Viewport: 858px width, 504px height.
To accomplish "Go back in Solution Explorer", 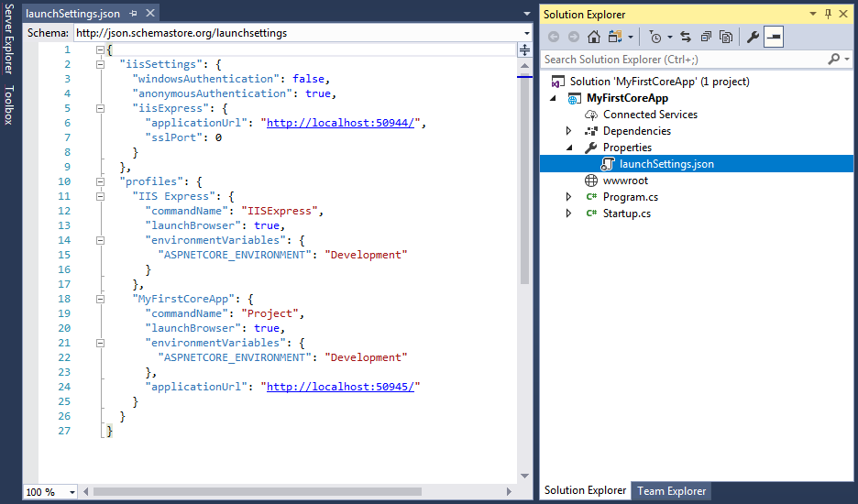I will 554,37.
